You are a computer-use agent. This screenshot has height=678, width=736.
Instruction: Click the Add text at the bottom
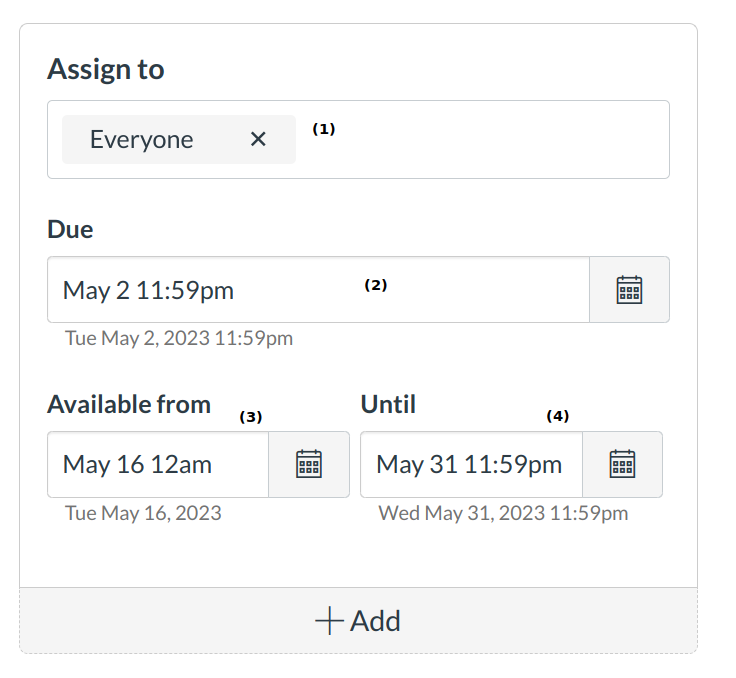(375, 621)
